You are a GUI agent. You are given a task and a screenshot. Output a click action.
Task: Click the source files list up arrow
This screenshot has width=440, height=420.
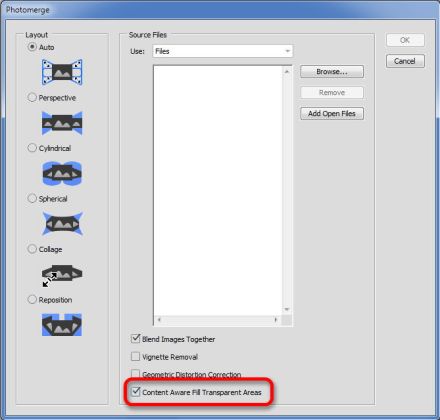tap(287, 72)
